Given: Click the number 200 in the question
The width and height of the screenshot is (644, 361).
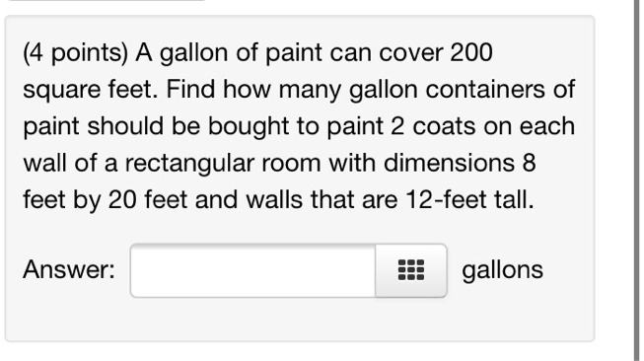Looking at the screenshot, I should [x=471, y=52].
